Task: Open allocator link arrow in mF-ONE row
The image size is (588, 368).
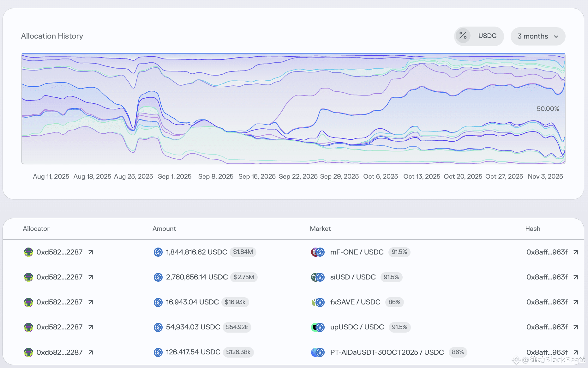Action: [x=91, y=252]
